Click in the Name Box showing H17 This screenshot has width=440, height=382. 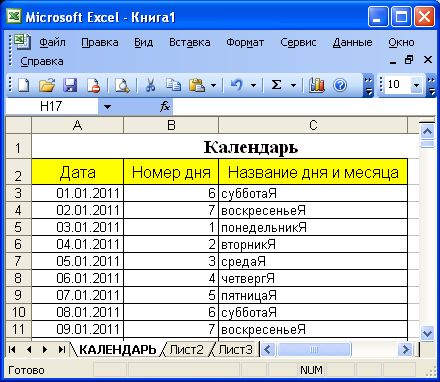[x=52, y=107]
